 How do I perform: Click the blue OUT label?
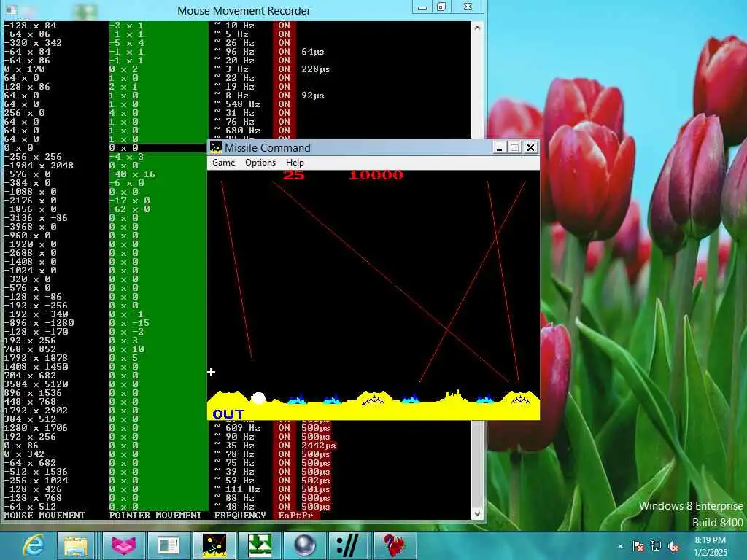(x=228, y=414)
